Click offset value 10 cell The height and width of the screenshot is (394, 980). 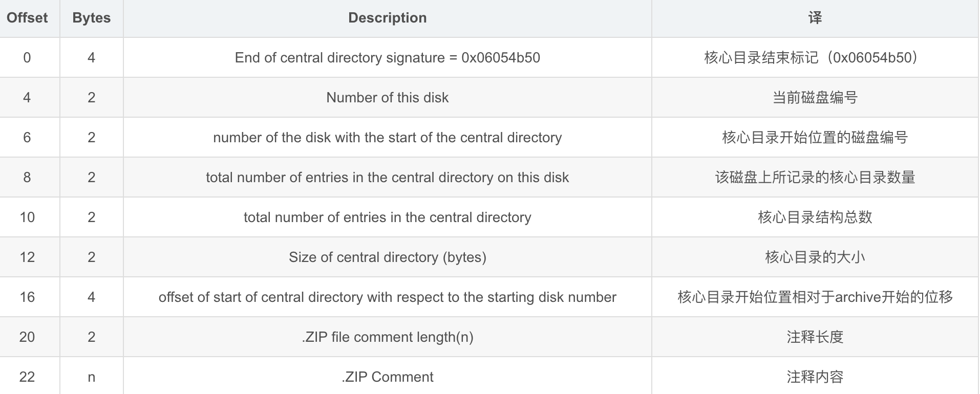pos(27,217)
